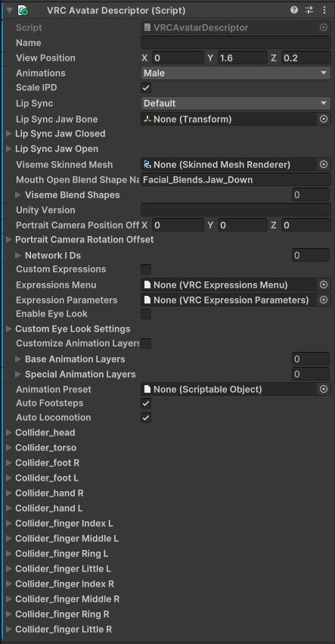Click the VRC Avatar Descriptor script icon
The height and width of the screenshot is (644, 335).
coord(23,11)
